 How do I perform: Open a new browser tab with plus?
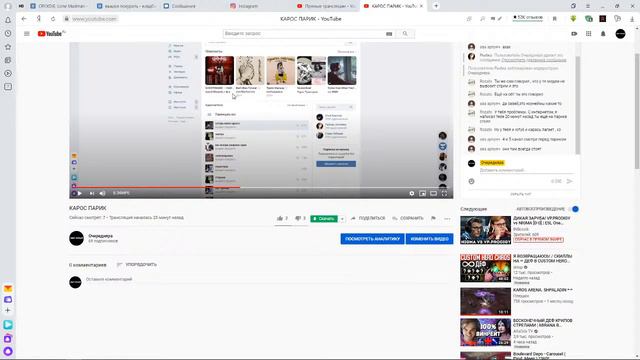[x=436, y=6]
